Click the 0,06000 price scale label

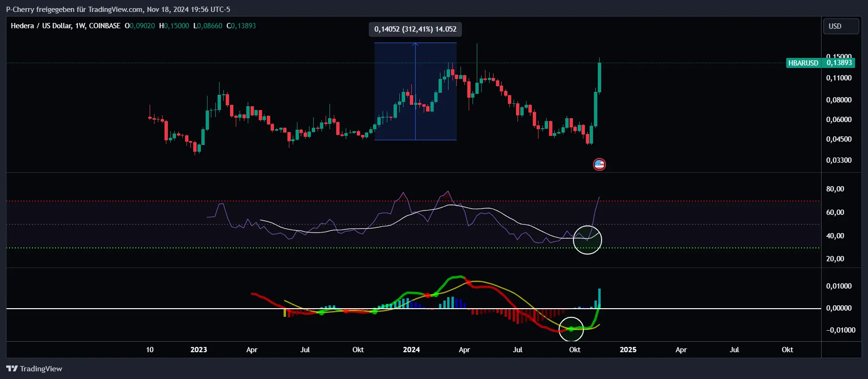(x=839, y=120)
